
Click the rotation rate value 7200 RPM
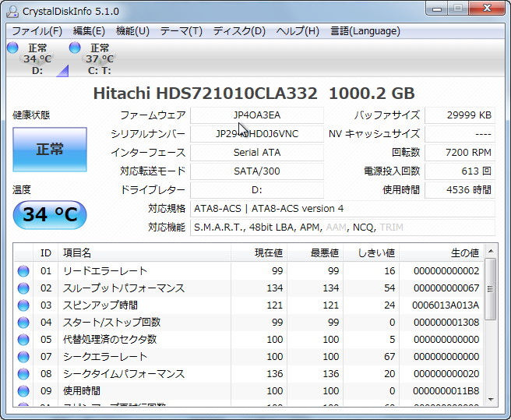pyautogui.click(x=460, y=152)
